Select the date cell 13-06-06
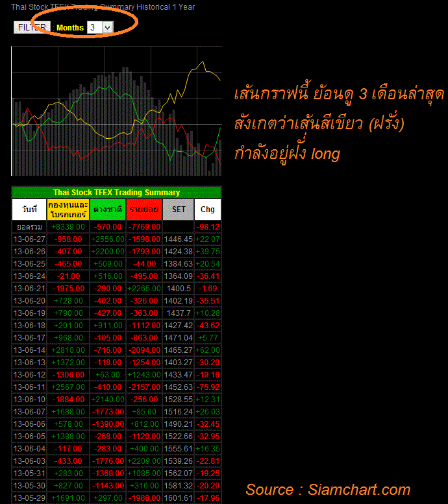This screenshot has width=448, height=504. click(x=29, y=424)
